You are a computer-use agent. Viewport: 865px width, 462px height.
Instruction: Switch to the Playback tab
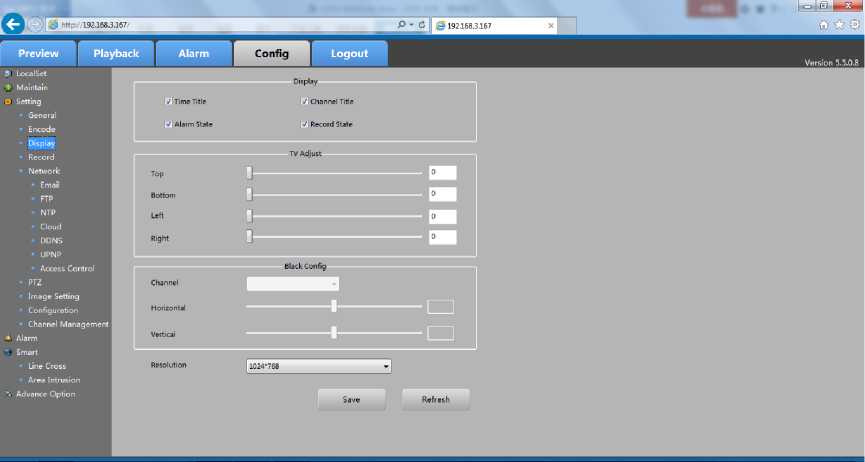click(116, 54)
